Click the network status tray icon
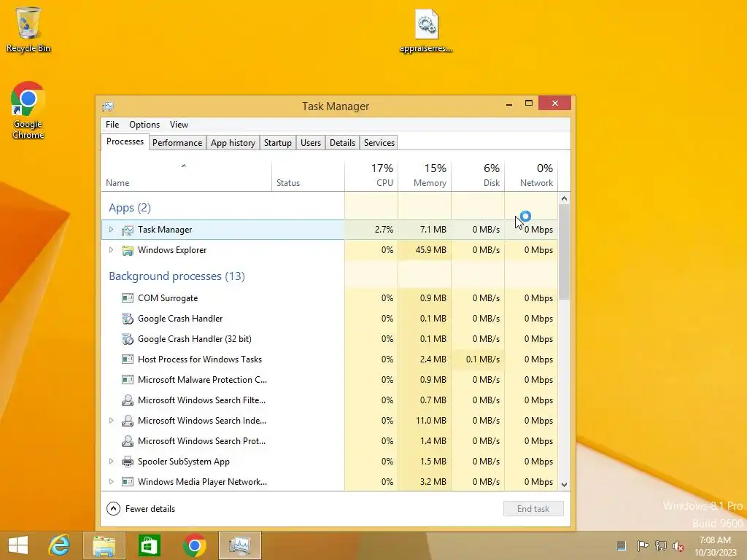This screenshot has height=560, width=747. coord(660,545)
